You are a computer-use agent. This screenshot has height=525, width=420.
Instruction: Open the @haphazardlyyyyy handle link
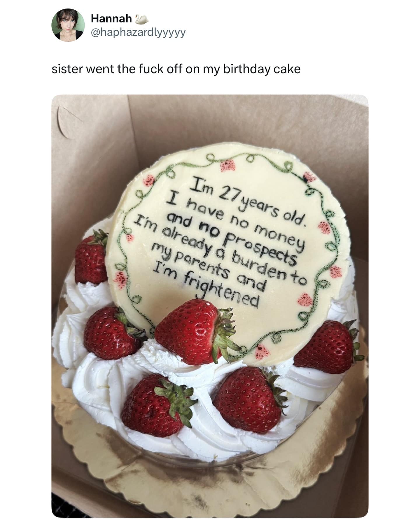pyautogui.click(x=138, y=32)
